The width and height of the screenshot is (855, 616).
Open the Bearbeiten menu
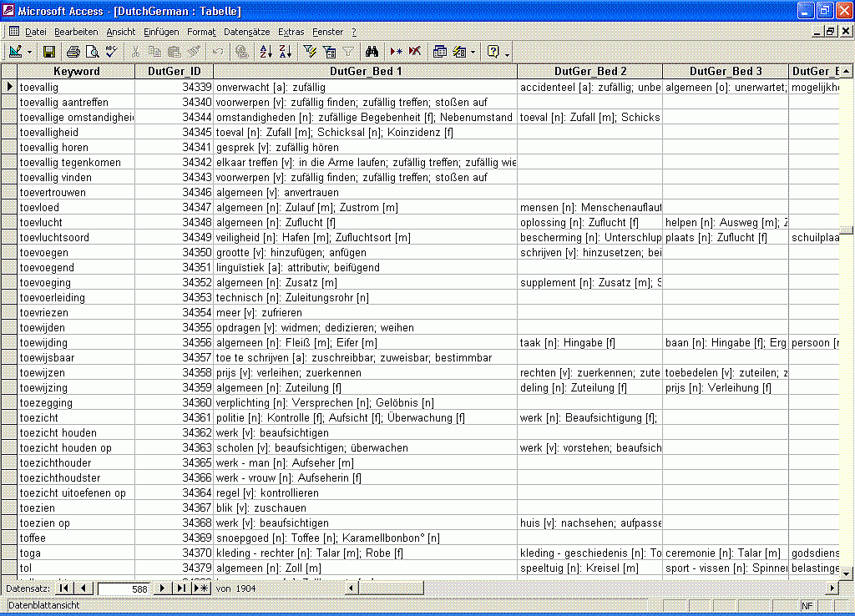[76, 32]
